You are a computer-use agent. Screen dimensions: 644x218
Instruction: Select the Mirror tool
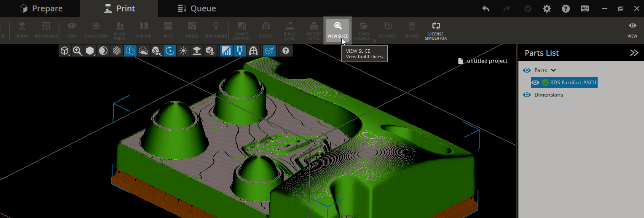point(144,30)
